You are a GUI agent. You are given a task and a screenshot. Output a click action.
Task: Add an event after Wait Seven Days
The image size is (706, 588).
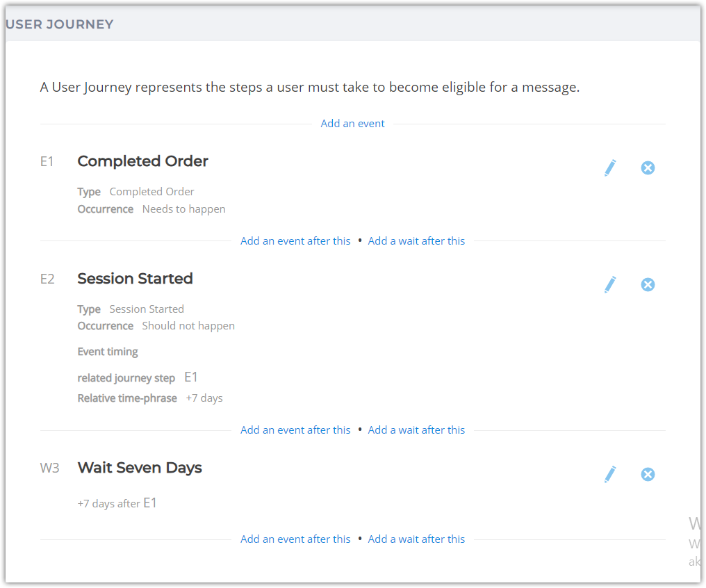[x=295, y=539]
